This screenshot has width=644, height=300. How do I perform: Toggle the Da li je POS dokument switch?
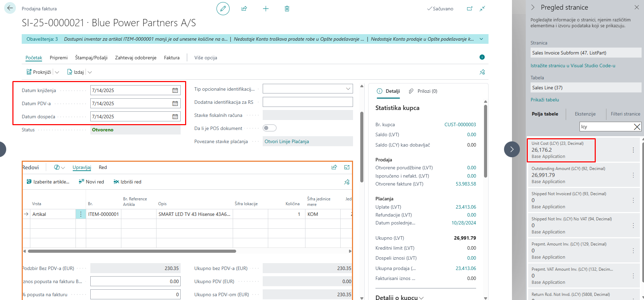[270, 128]
